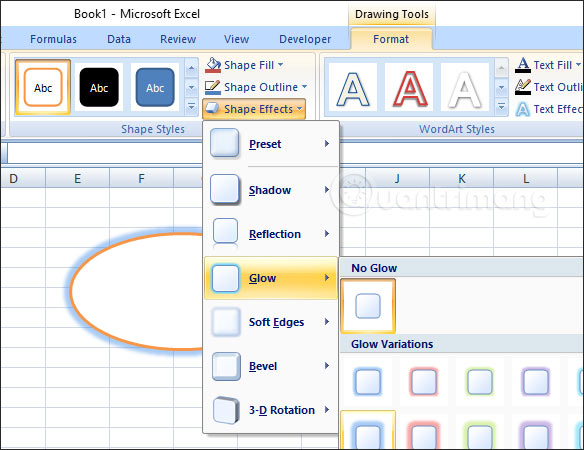
Task: Open the Shape Effects dropdown
Action: pos(254,109)
